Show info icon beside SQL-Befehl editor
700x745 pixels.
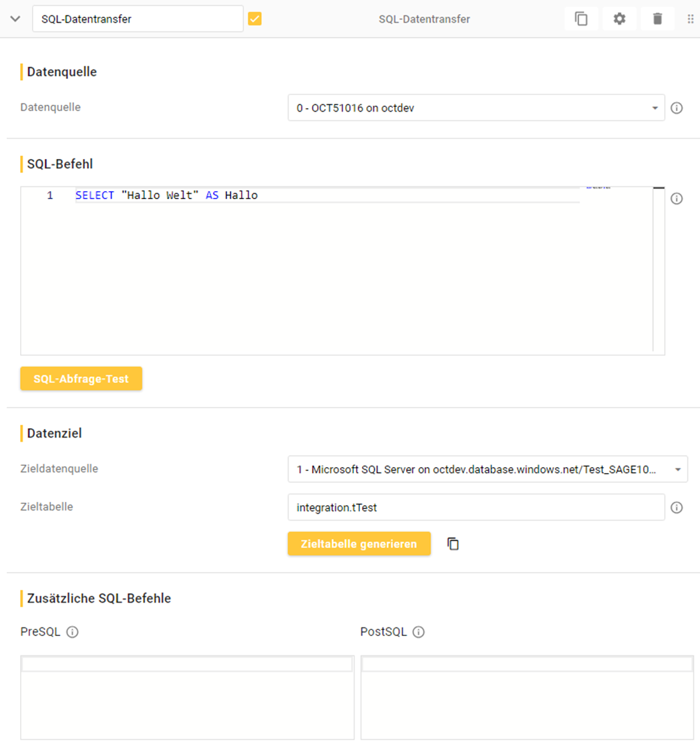coord(676,198)
